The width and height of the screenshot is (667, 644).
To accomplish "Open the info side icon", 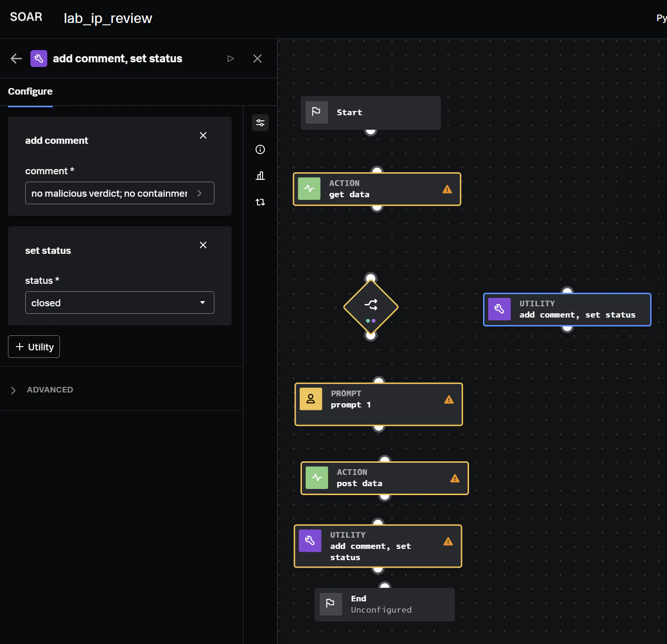I will click(260, 149).
